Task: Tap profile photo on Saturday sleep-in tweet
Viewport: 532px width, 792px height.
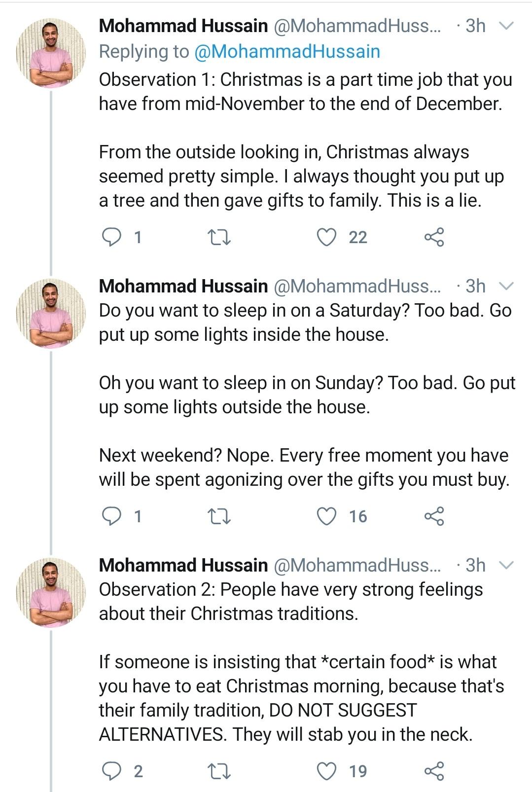Action: [x=51, y=314]
